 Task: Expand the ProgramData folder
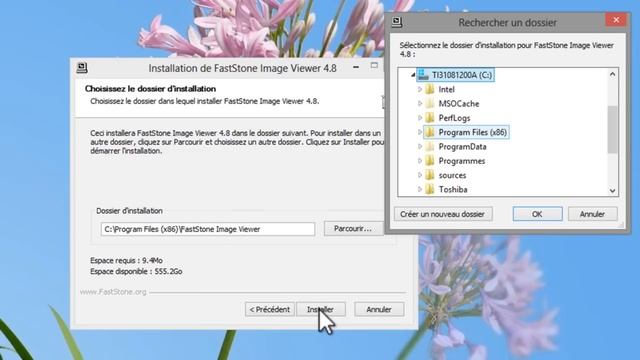pyautogui.click(x=420, y=147)
